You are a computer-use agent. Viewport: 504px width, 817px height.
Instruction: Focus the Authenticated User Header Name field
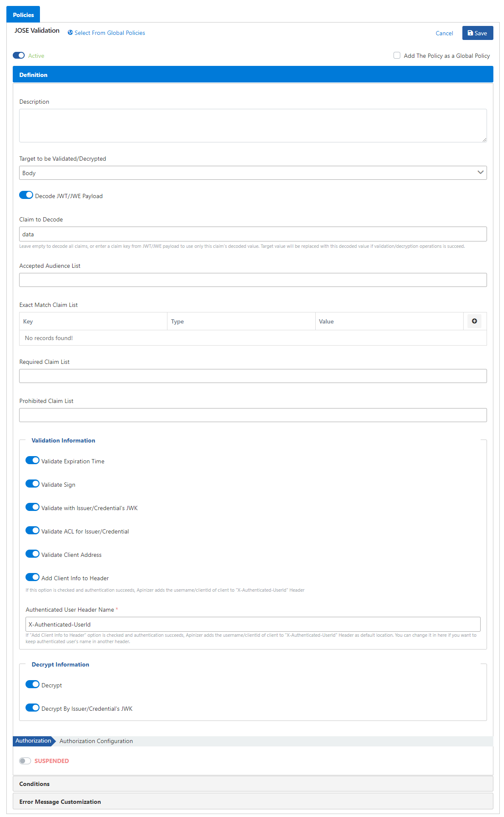253,624
